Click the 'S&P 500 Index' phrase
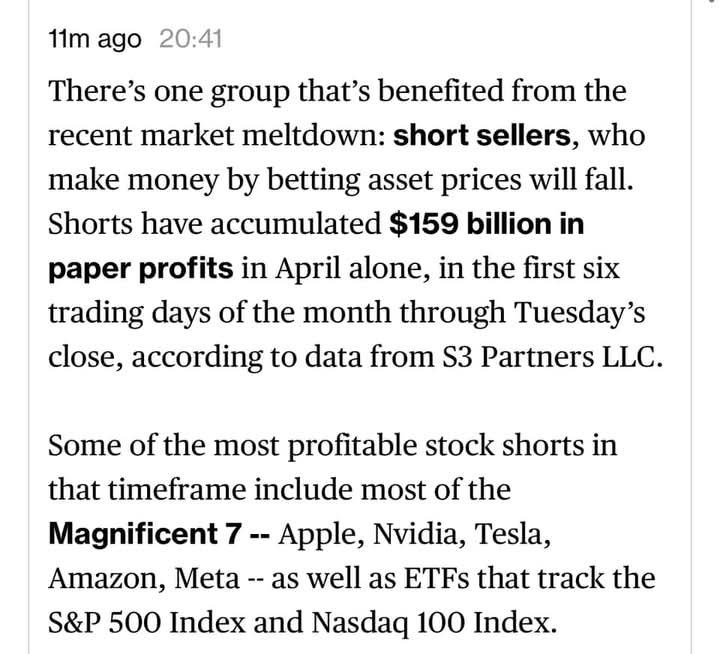This screenshot has height=654, width=720. point(146,622)
